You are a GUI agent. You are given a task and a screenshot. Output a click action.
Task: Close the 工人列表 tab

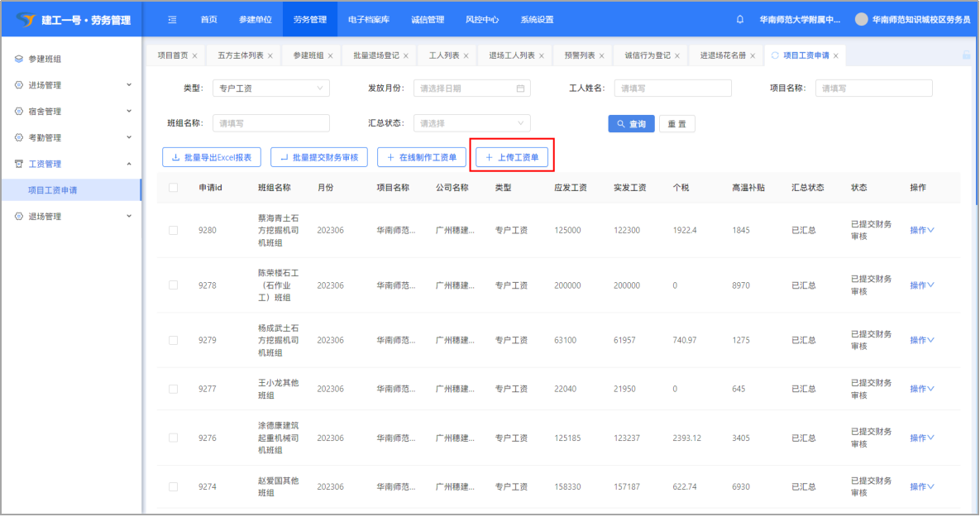coord(466,56)
